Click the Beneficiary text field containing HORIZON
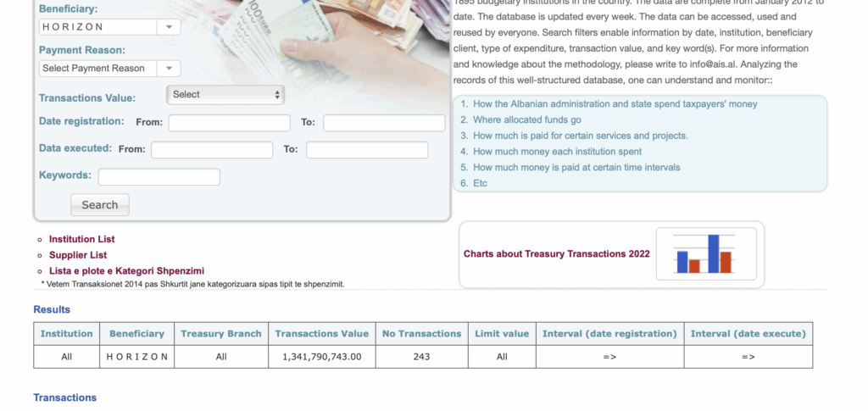This screenshot has height=411, width=868. (x=97, y=27)
